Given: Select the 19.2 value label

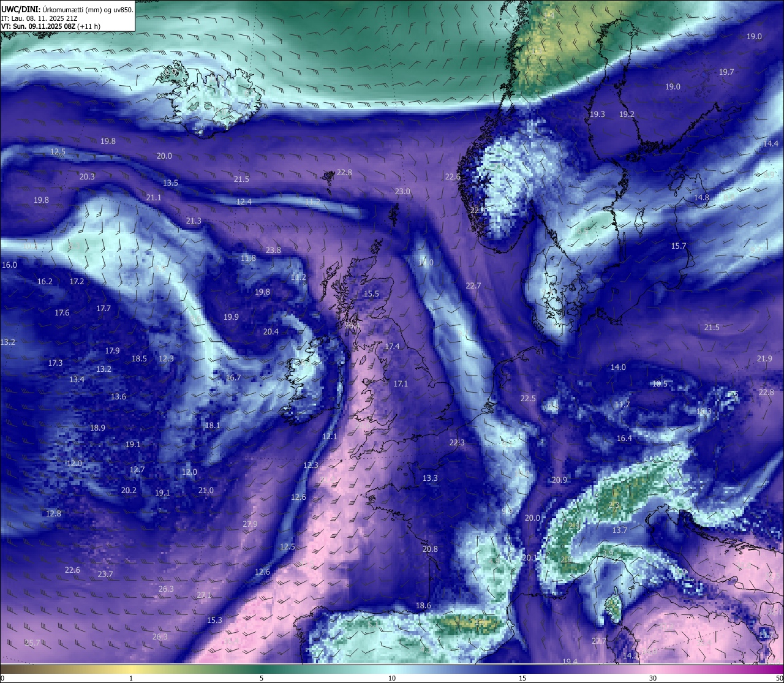Looking at the screenshot, I should coord(627,115).
